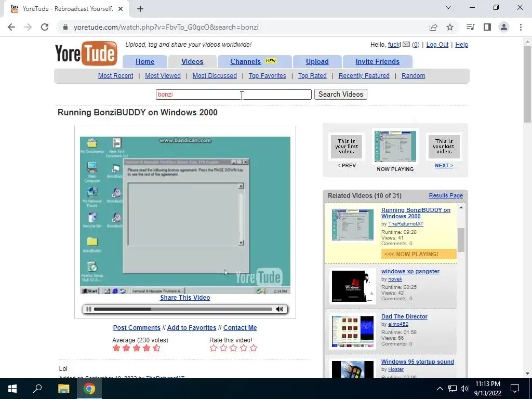Click the video progress bar
This screenshot has height=399, width=532.
click(x=183, y=309)
